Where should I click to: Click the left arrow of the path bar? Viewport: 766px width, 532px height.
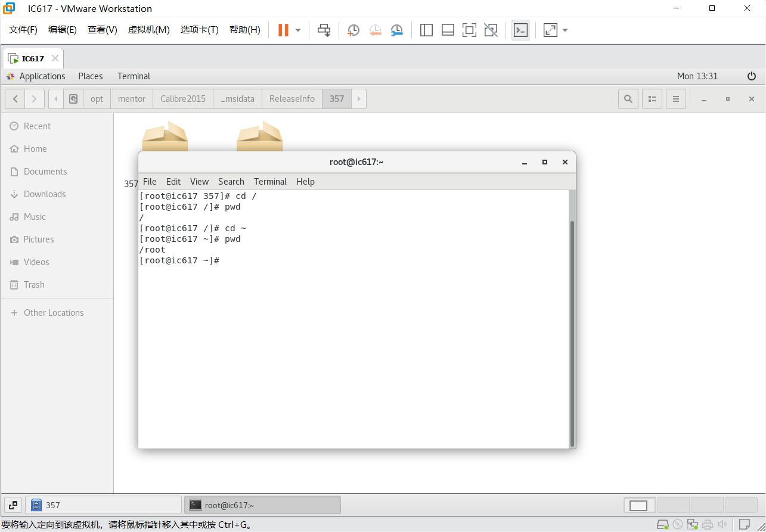click(56, 99)
